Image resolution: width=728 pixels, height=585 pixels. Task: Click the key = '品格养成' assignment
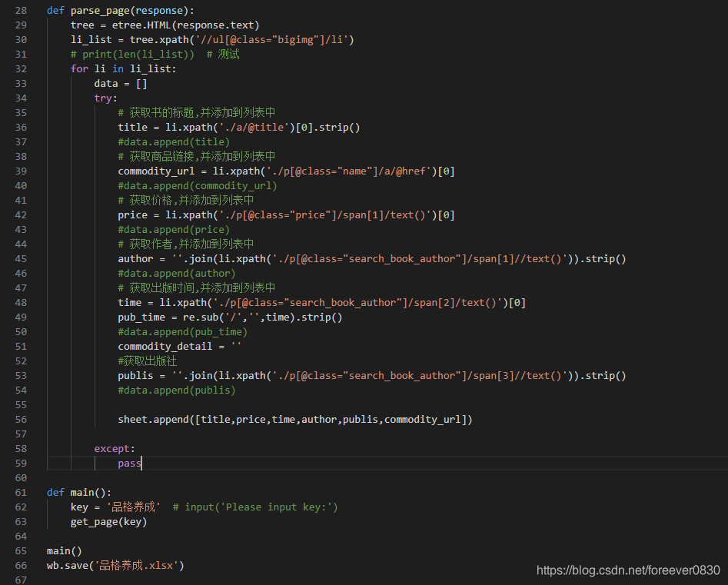pos(115,507)
